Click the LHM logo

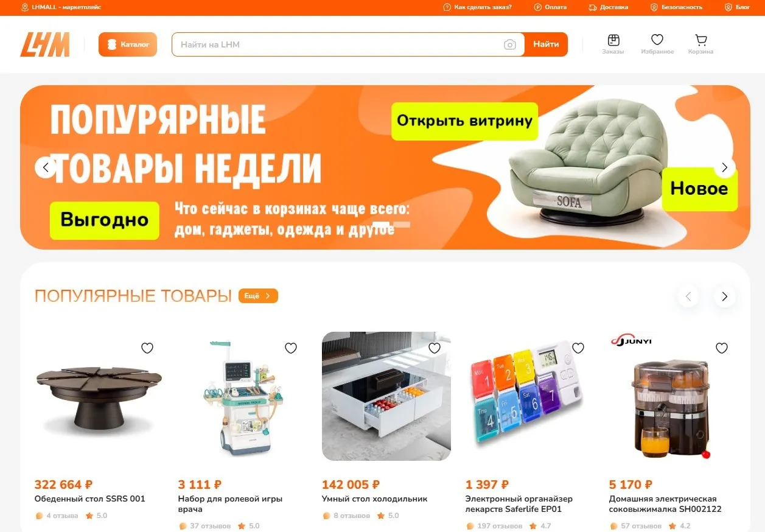coord(45,44)
